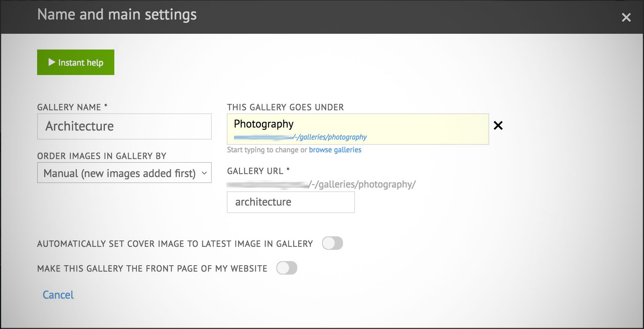Toggle front page of my website switch

286,268
